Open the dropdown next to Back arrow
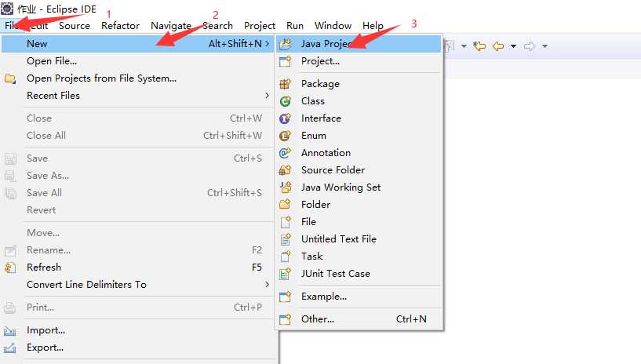641x364 pixels. pyautogui.click(x=513, y=46)
